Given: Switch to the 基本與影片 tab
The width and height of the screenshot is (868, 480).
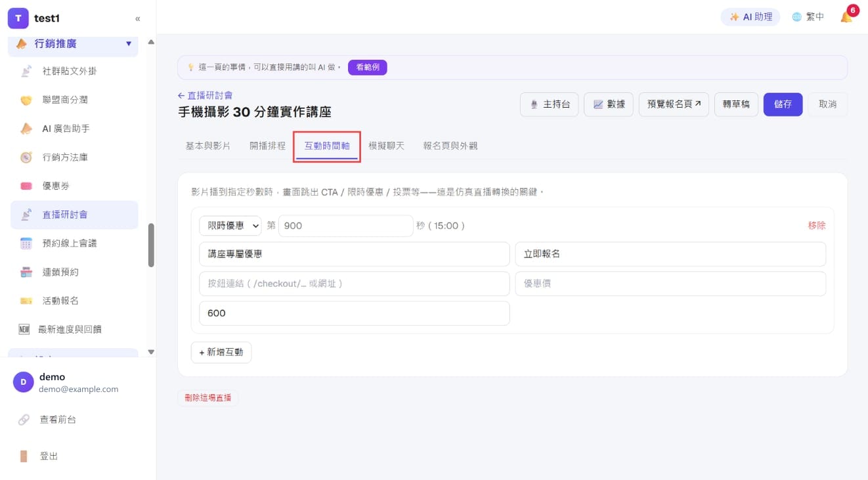Looking at the screenshot, I should click(x=208, y=146).
